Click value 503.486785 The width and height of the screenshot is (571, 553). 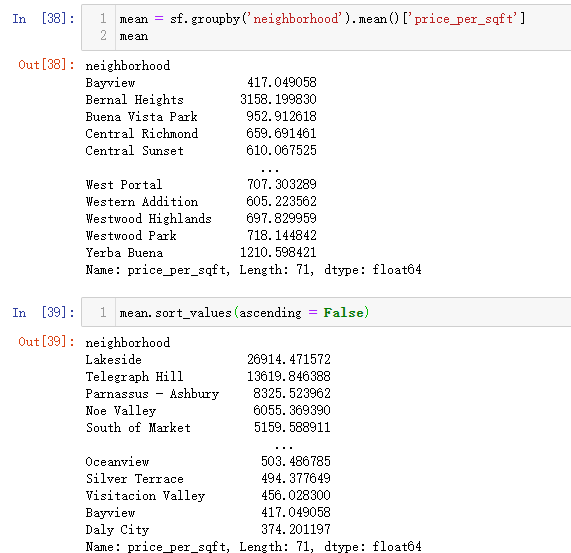[296, 461]
